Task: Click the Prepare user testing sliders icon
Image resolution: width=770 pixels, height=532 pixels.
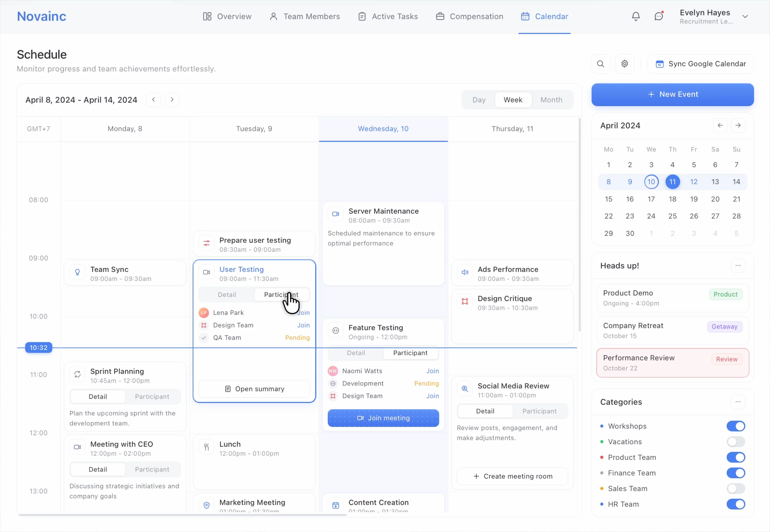Action: [206, 243]
